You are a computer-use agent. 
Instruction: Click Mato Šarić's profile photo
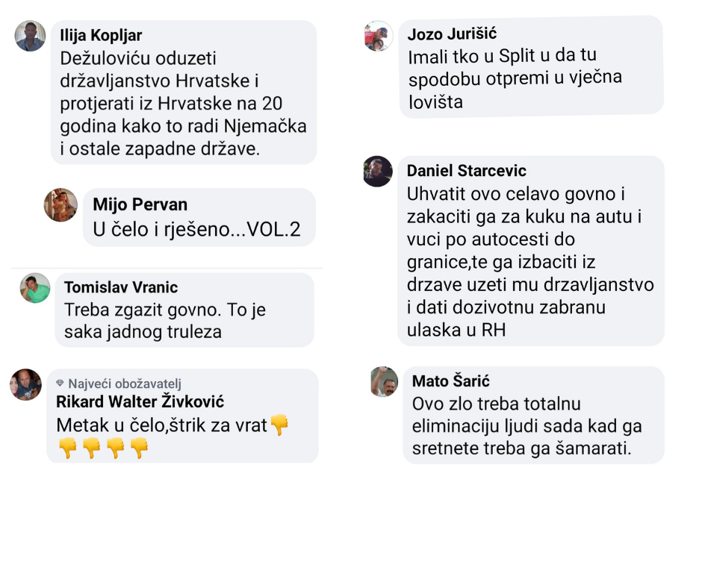tap(384, 381)
